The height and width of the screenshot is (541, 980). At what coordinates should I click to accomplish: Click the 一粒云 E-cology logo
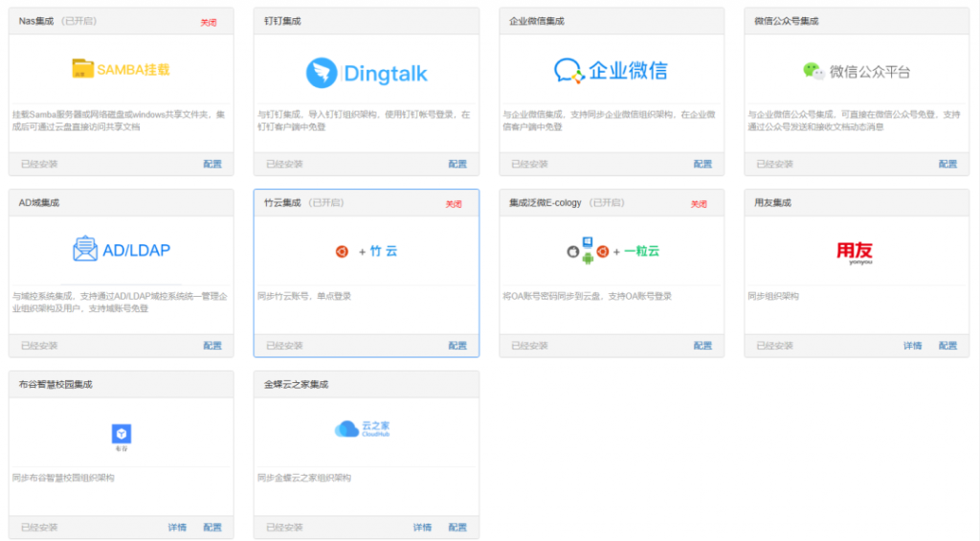pos(612,251)
